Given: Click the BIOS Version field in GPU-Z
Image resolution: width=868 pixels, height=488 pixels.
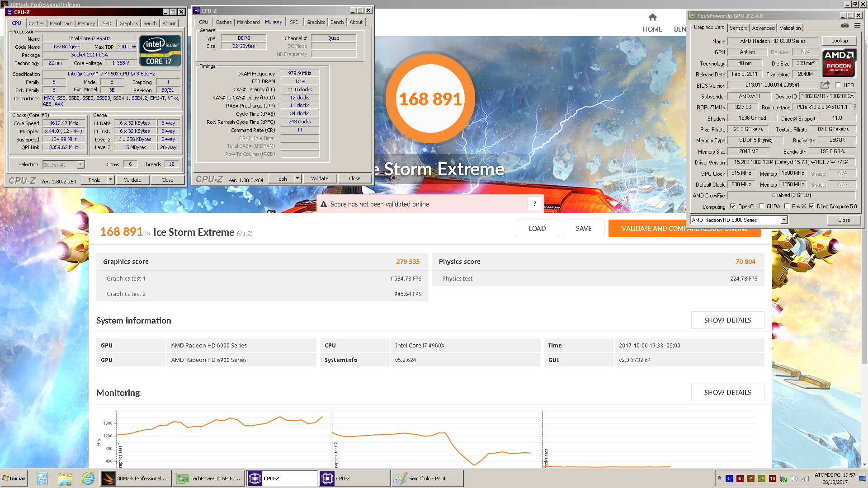Looking at the screenshot, I should coord(773,85).
